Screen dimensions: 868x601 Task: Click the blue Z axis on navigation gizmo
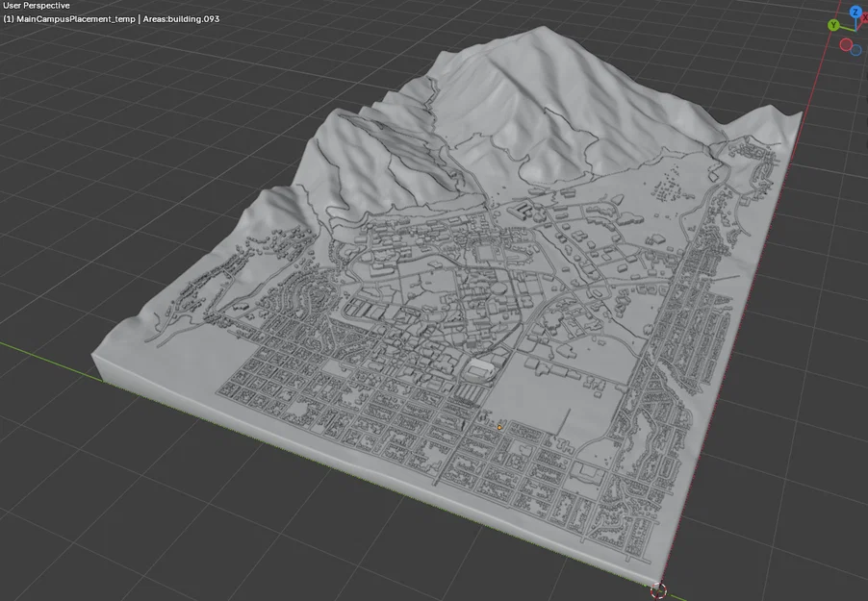click(855, 12)
